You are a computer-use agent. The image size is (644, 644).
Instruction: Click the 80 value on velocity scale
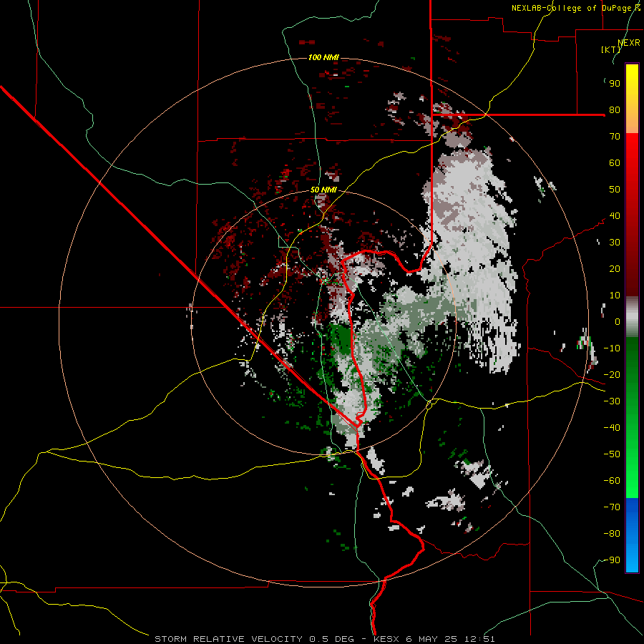click(615, 110)
